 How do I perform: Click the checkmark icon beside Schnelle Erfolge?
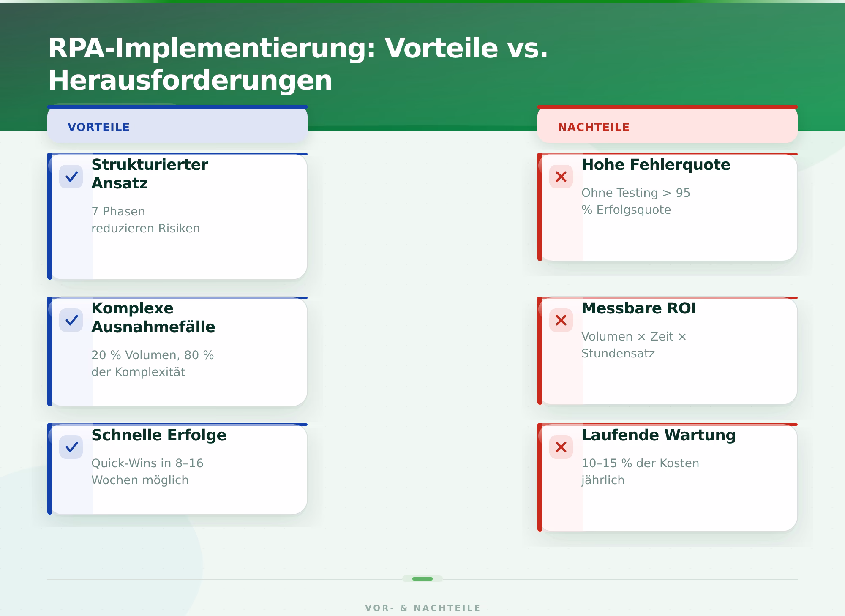(x=71, y=447)
